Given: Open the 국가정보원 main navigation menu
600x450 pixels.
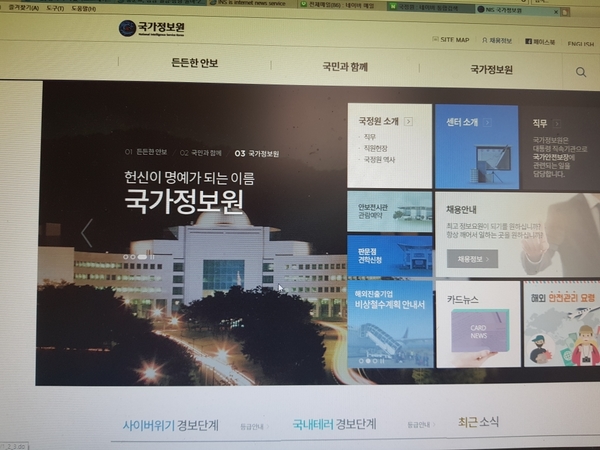Looking at the screenshot, I should click(x=491, y=69).
